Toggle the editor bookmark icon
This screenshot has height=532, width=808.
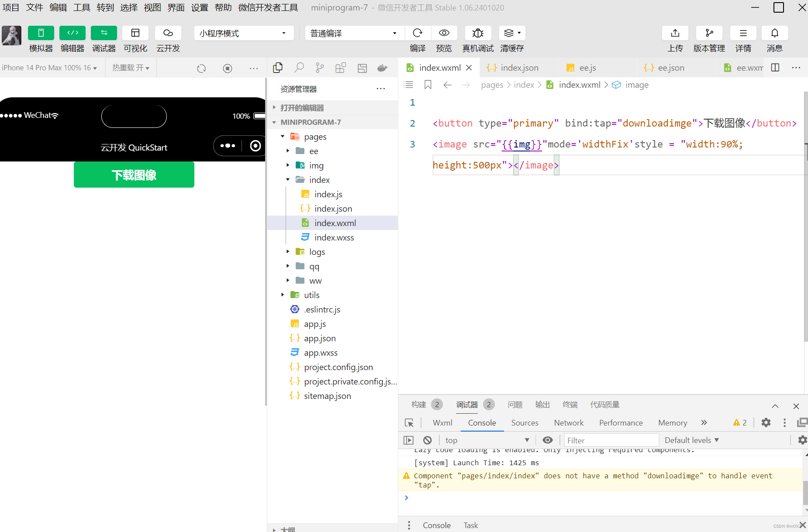click(428, 85)
